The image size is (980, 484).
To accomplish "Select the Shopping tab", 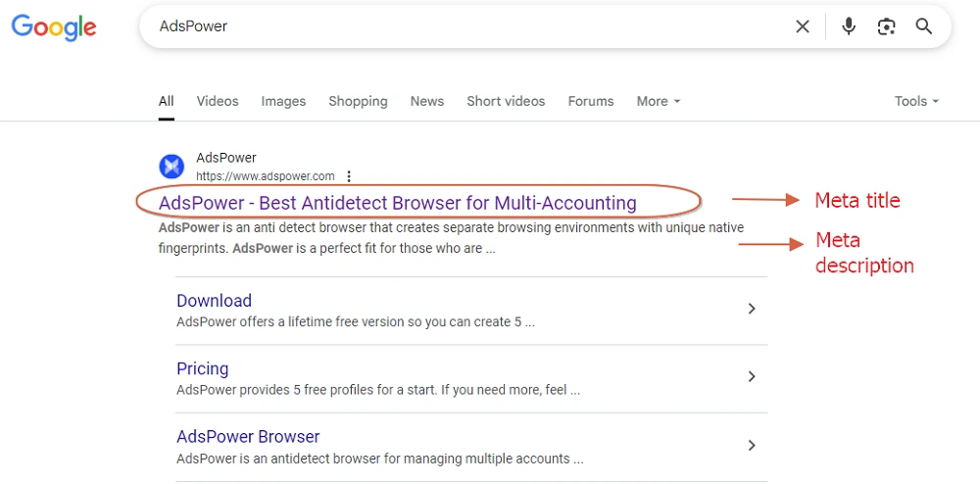I will coord(358,101).
